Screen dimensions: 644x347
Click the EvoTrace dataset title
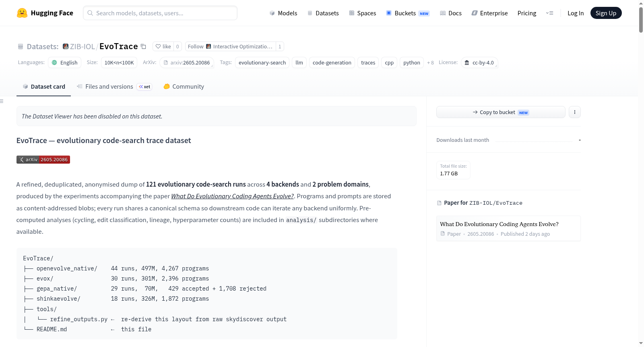(x=119, y=46)
